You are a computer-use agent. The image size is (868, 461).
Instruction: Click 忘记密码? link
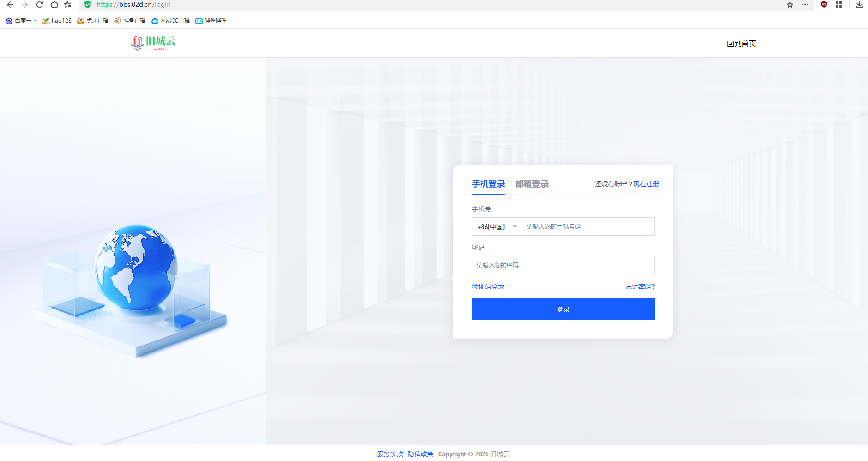(640, 286)
